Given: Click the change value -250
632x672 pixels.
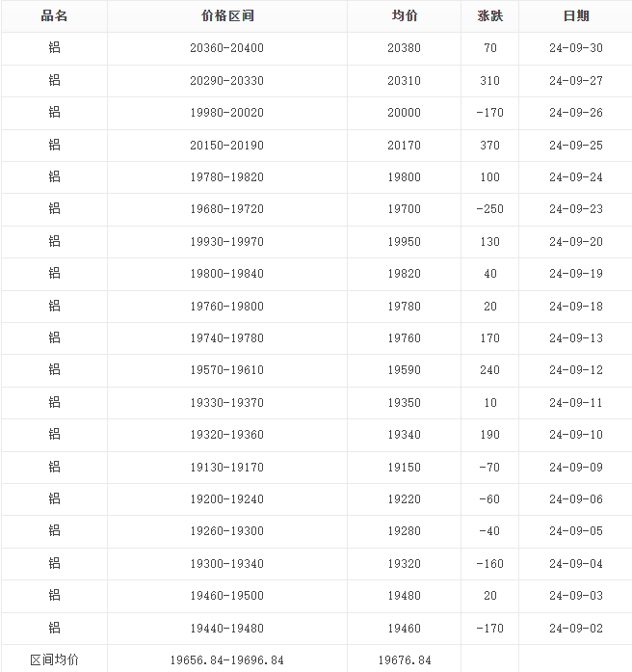Looking at the screenshot, I should coord(489,209).
